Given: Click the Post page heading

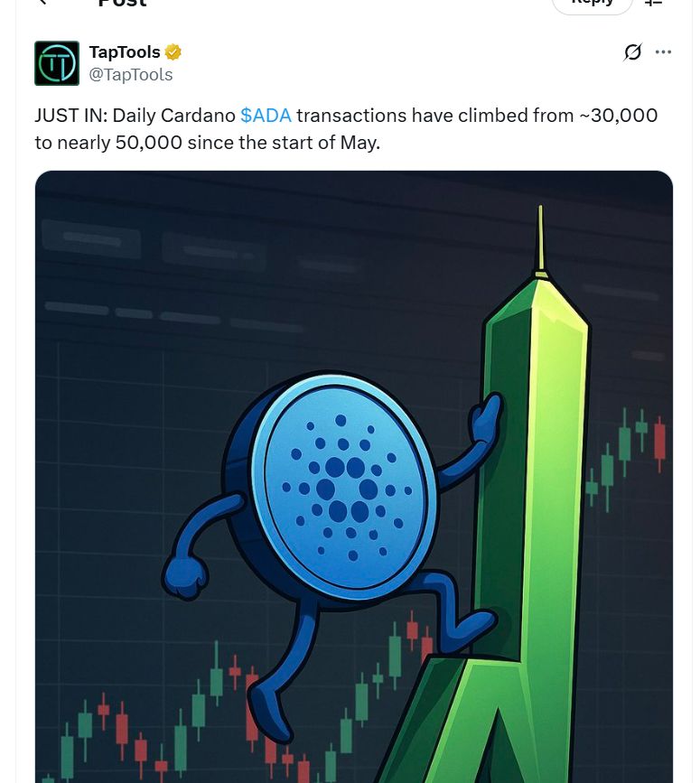Looking at the screenshot, I should [122, 4].
